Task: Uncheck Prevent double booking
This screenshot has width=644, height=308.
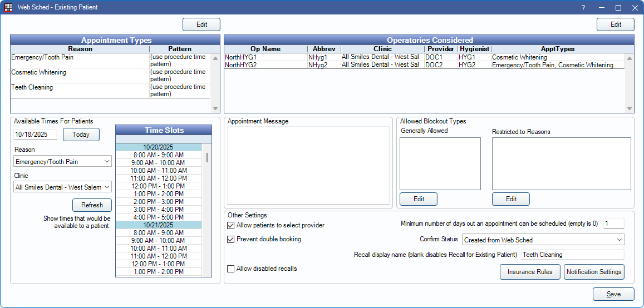Action: (x=231, y=240)
